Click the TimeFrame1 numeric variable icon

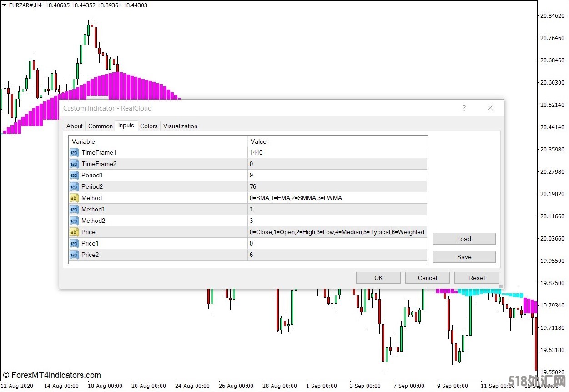pyautogui.click(x=74, y=152)
